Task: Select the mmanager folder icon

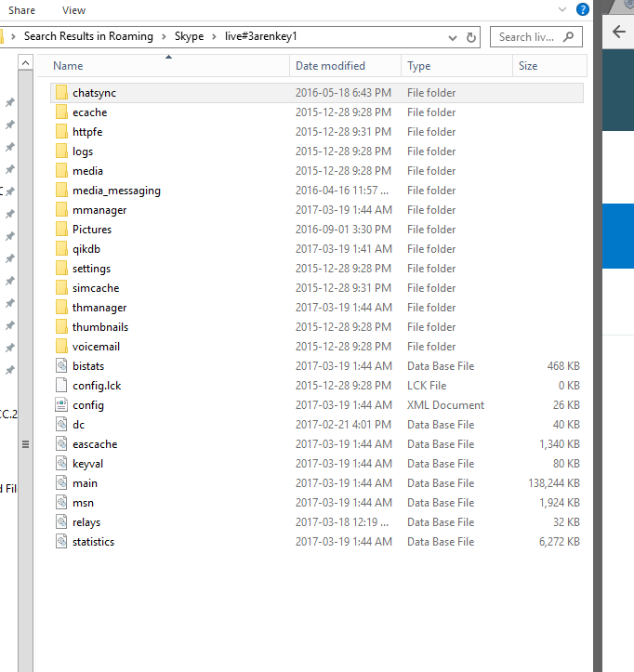Action: [61, 209]
